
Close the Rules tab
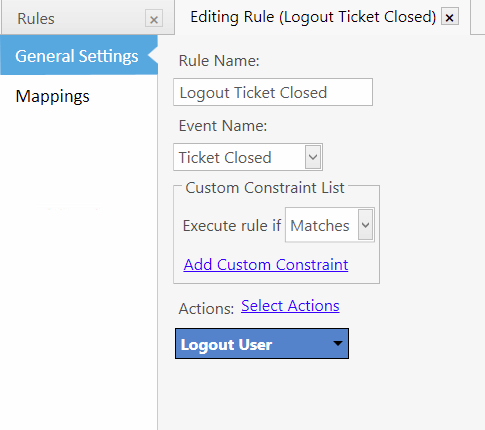pos(154,19)
